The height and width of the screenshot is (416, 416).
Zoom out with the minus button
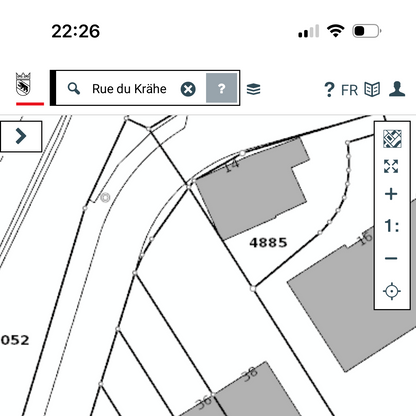click(x=391, y=258)
